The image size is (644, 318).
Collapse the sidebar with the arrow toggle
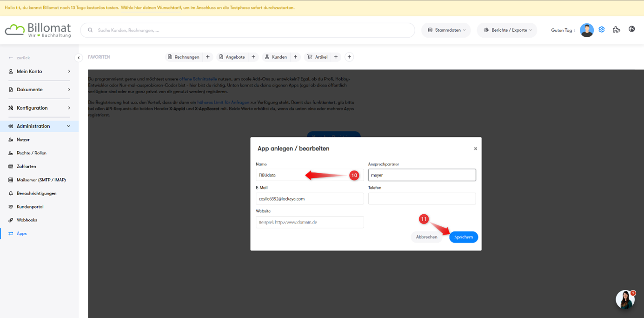[x=79, y=58]
